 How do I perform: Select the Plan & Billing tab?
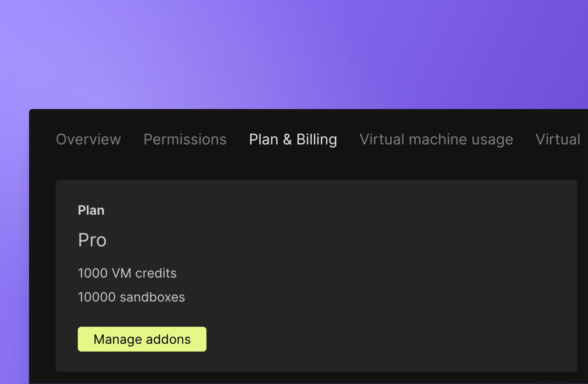tap(293, 139)
